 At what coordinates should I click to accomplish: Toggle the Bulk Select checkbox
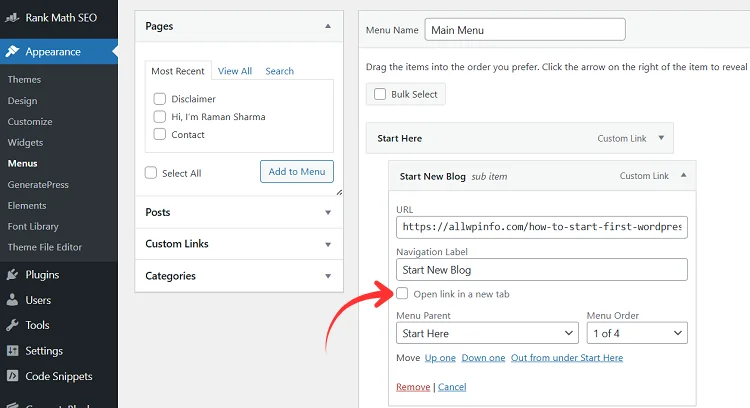[x=380, y=94]
